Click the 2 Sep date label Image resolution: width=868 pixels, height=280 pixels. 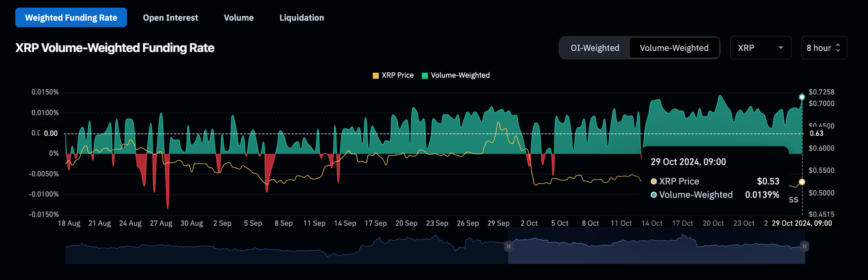(223, 223)
